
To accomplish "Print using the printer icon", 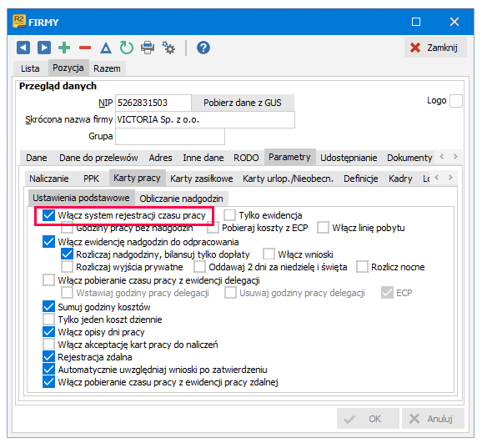I will click(148, 48).
